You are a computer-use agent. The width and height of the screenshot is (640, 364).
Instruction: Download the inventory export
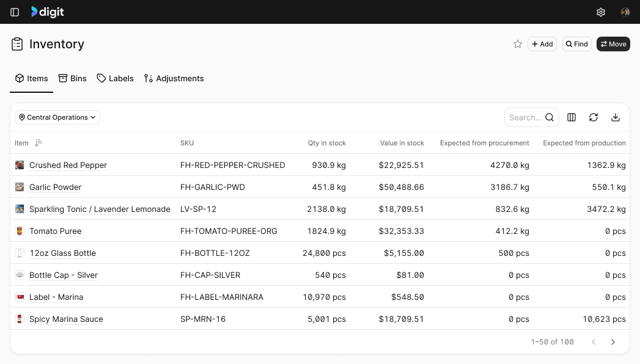(616, 117)
